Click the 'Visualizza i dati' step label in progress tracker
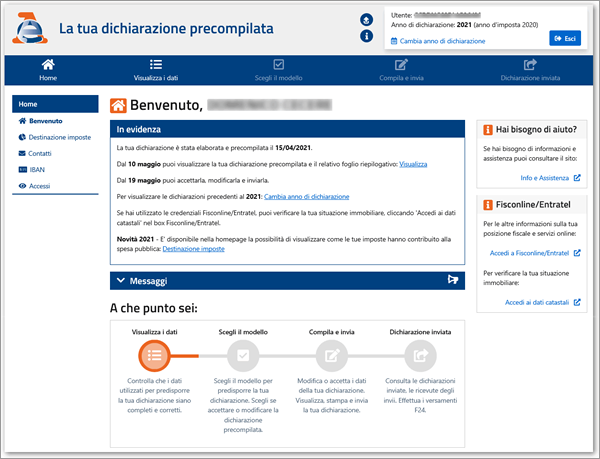This screenshot has width=600, height=459. pyautogui.click(x=154, y=332)
